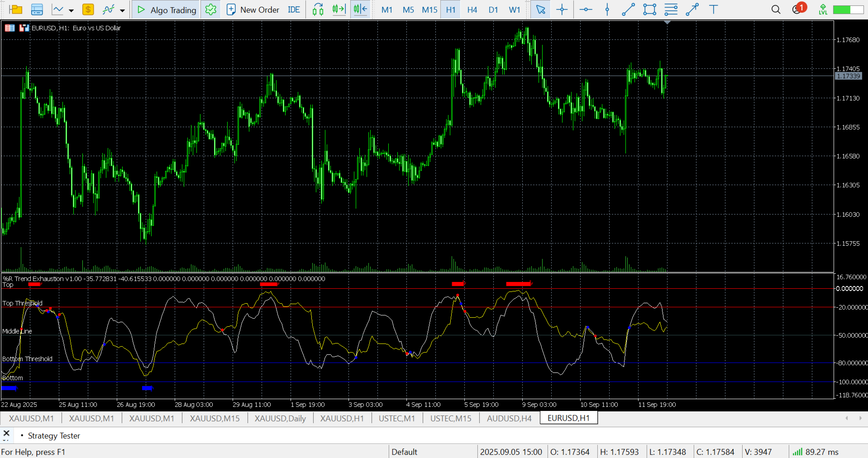Pick the vertical line drawing tool

tap(607, 10)
